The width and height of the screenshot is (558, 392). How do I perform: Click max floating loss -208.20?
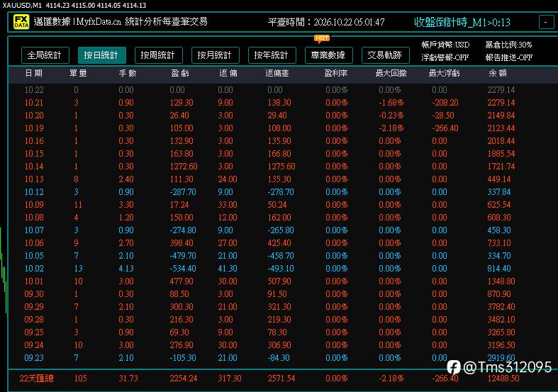click(445, 103)
